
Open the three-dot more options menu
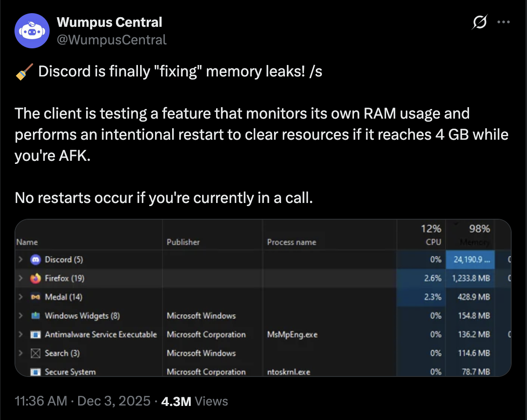(503, 22)
